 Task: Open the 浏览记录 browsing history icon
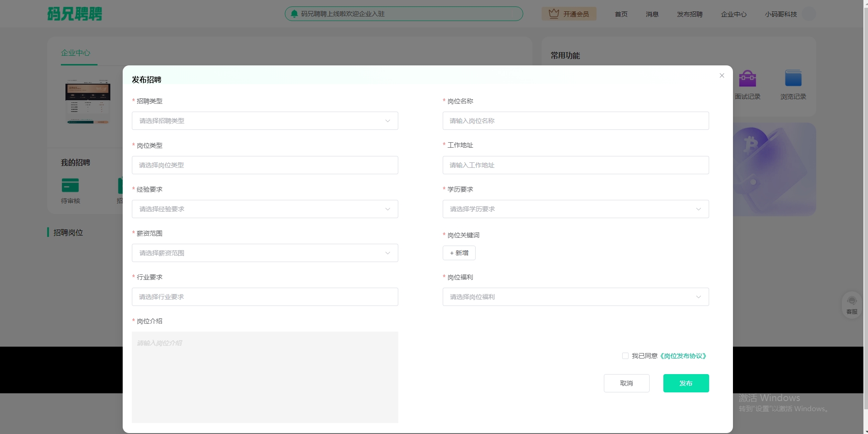pos(793,78)
